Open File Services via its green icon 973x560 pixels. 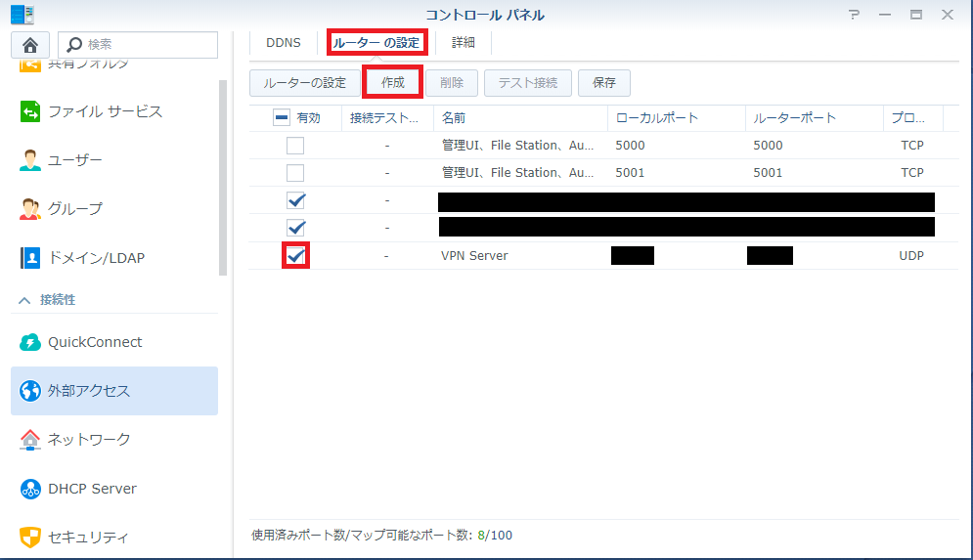(29, 111)
